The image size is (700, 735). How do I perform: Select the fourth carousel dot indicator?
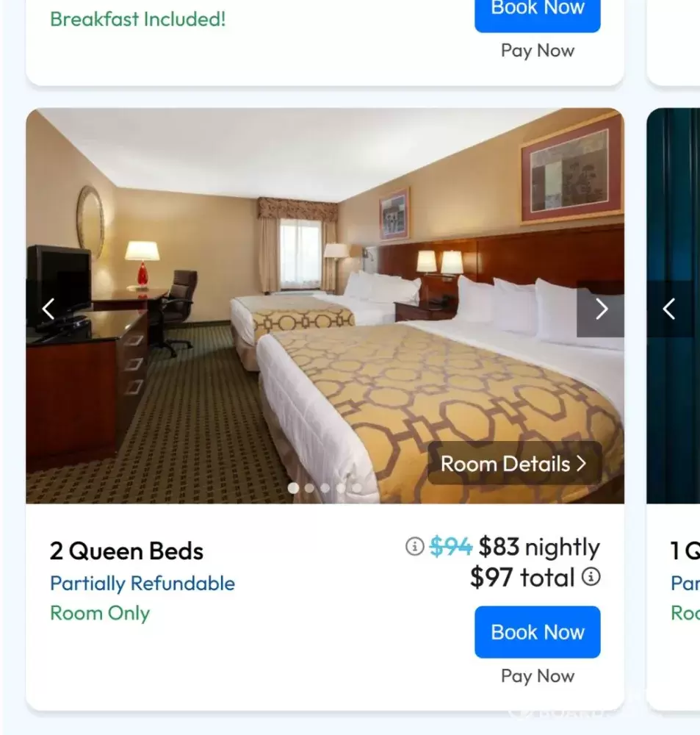click(341, 488)
